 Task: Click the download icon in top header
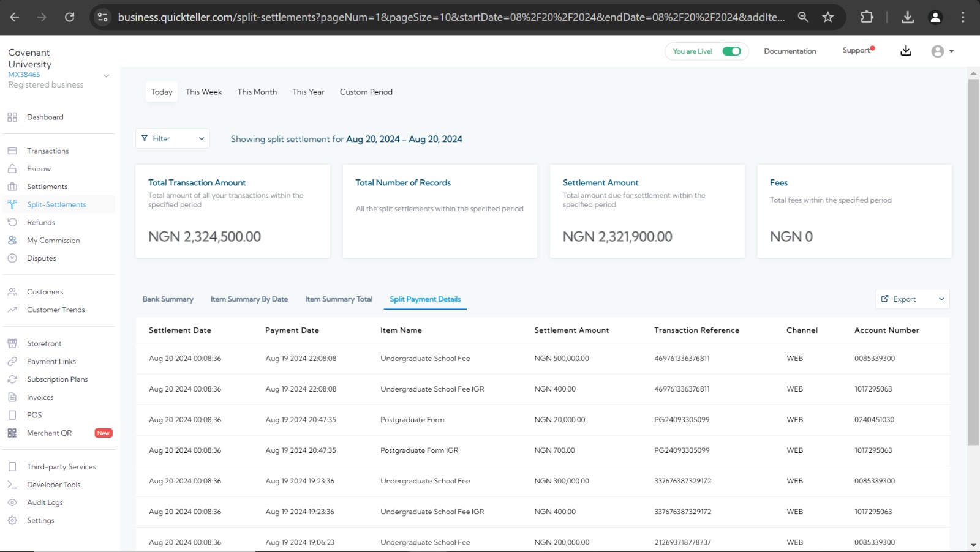point(906,51)
